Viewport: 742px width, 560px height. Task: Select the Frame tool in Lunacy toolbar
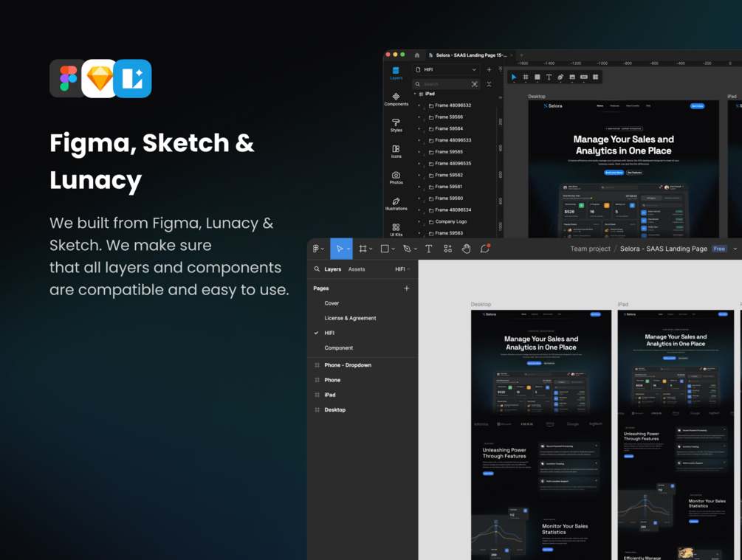point(526,77)
